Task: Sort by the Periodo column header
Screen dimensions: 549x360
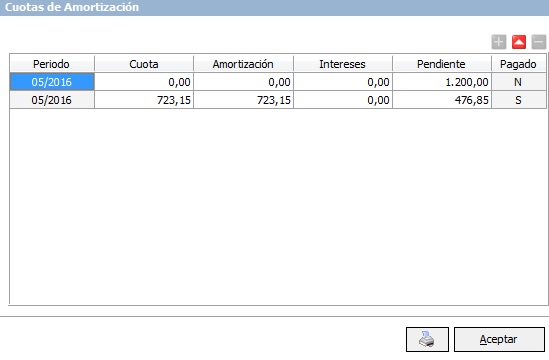Action: click(52, 64)
